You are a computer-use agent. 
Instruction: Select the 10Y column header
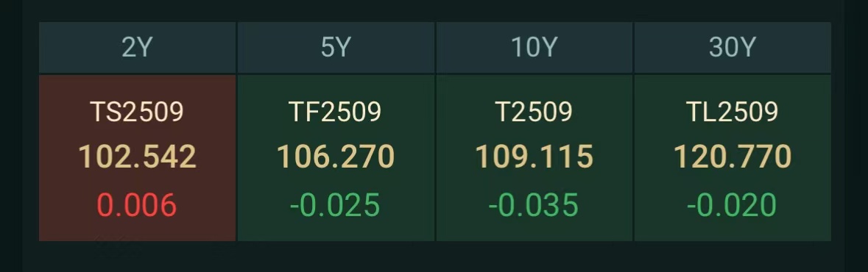point(534,48)
